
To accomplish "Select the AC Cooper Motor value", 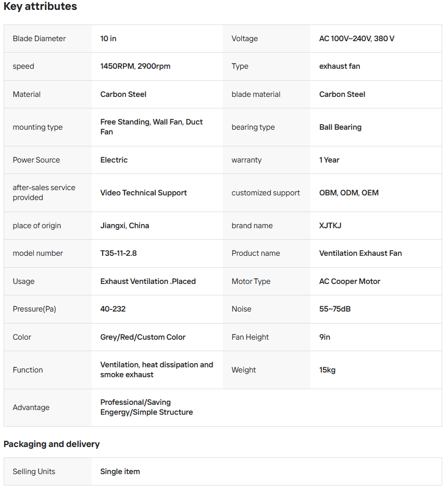I will click(x=350, y=281).
